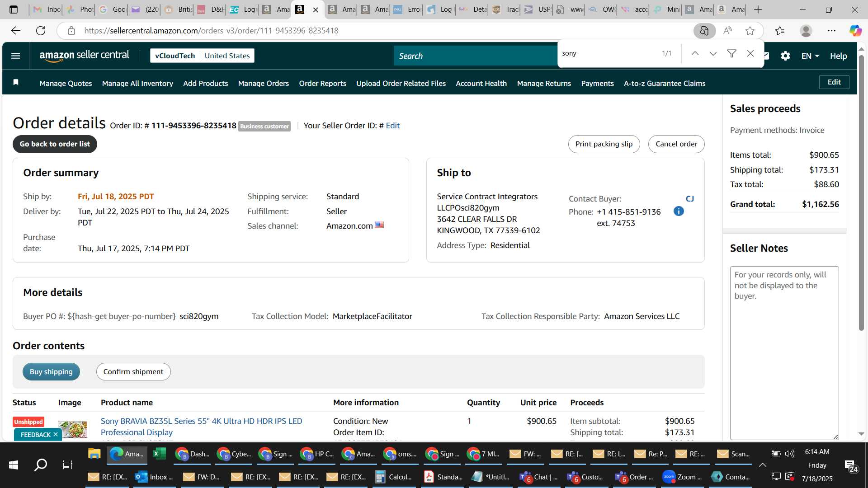View site information lock icon
Screen dimensions: 868x488
tap(71, 31)
